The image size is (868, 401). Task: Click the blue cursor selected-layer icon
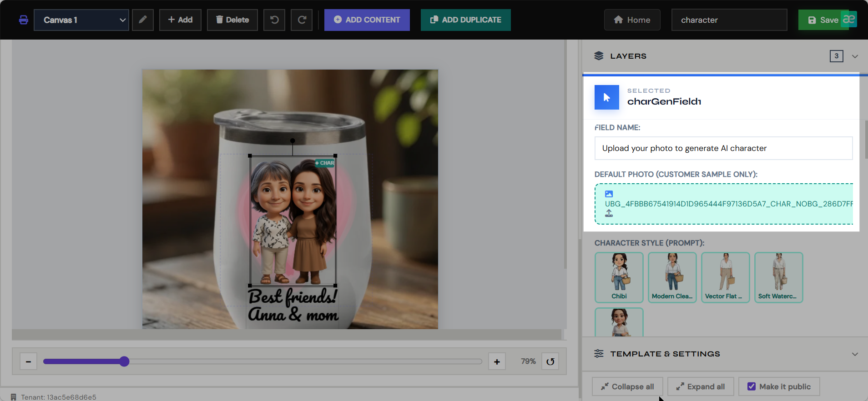pos(607,97)
